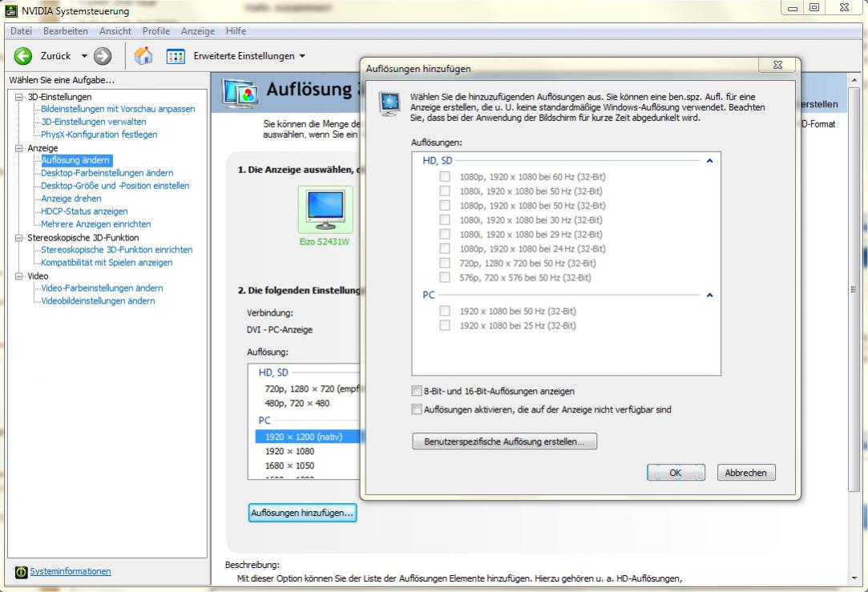The height and width of the screenshot is (592, 868).
Task: Click the Systeminformationen icon at bottom left
Action: coord(21,572)
